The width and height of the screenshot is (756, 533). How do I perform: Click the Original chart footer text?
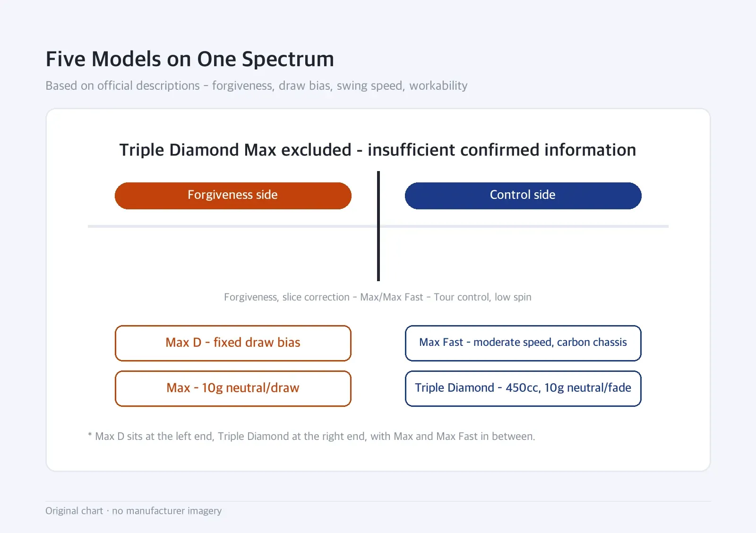pyautogui.click(x=133, y=511)
